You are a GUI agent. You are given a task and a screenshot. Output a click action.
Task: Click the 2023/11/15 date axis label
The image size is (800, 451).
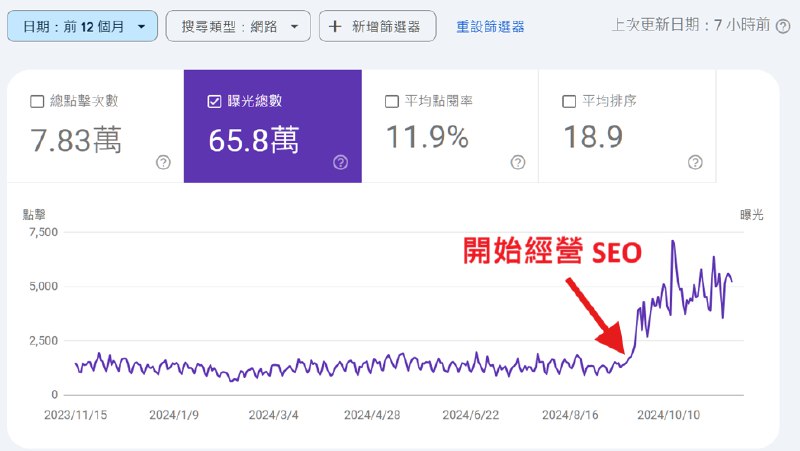pos(76,415)
